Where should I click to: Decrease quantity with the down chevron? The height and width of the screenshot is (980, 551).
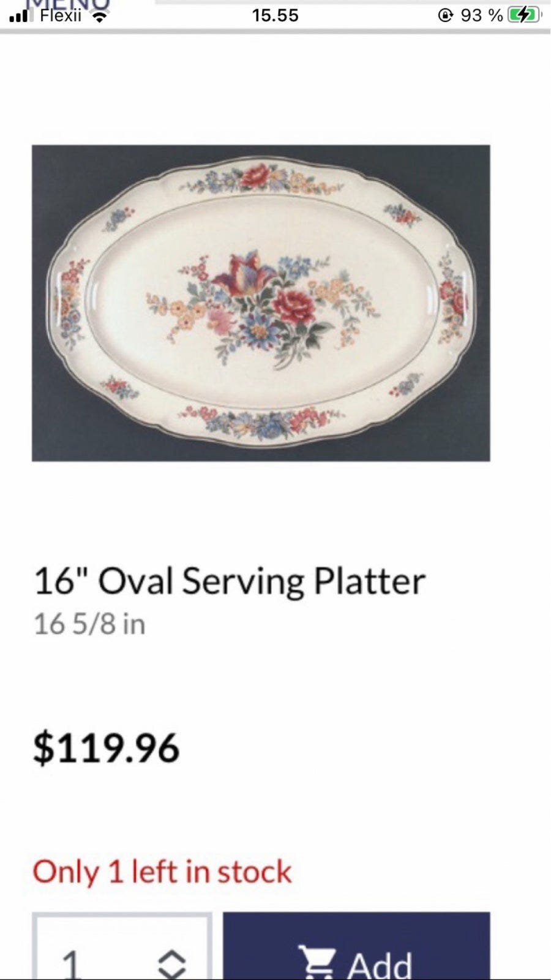point(172,974)
